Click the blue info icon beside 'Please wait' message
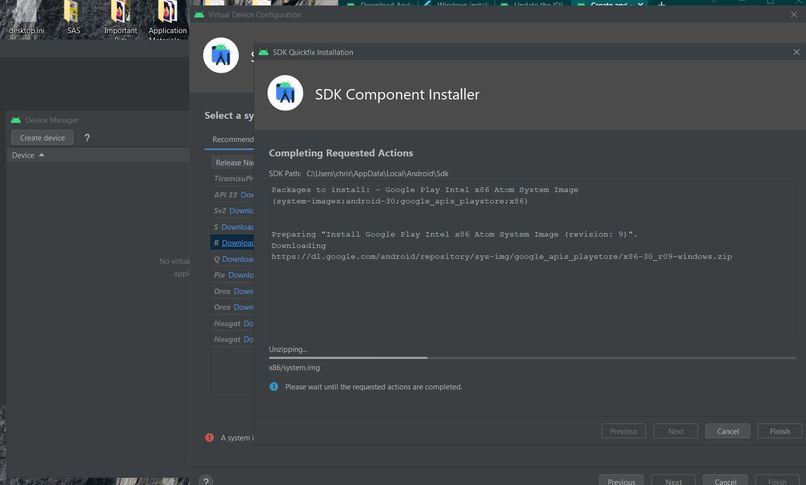806x485 pixels. 274,387
